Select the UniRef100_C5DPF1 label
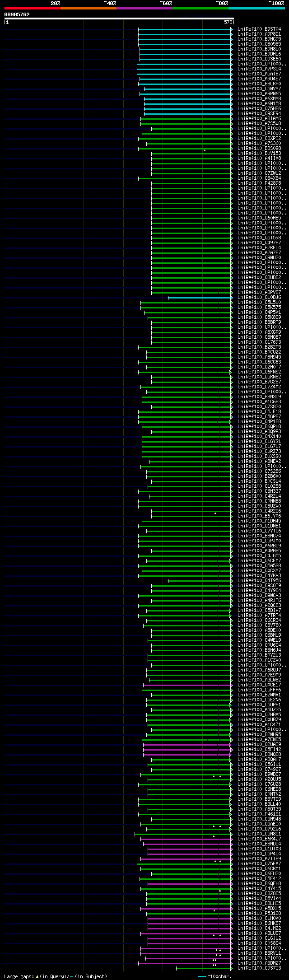 [x=259, y=705]
